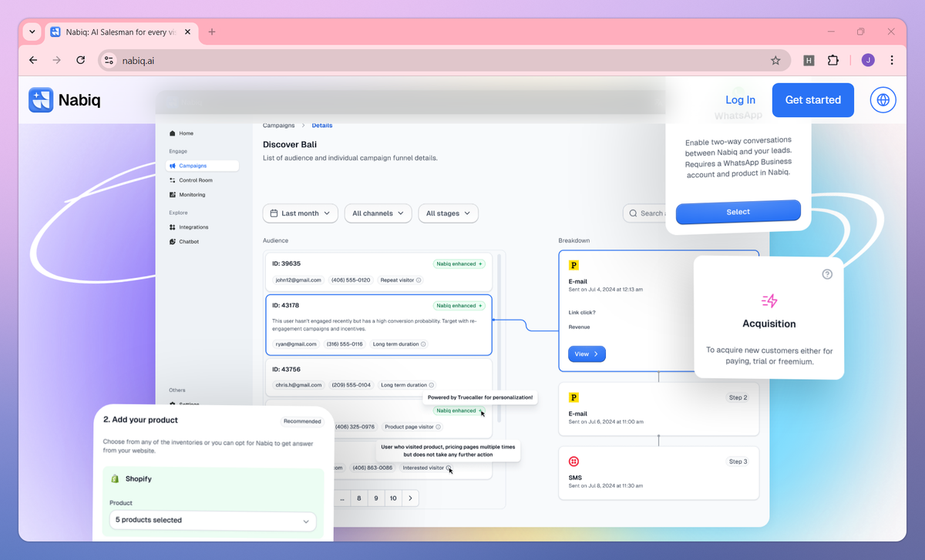
Task: Open the language globe icon
Action: pyautogui.click(x=883, y=100)
